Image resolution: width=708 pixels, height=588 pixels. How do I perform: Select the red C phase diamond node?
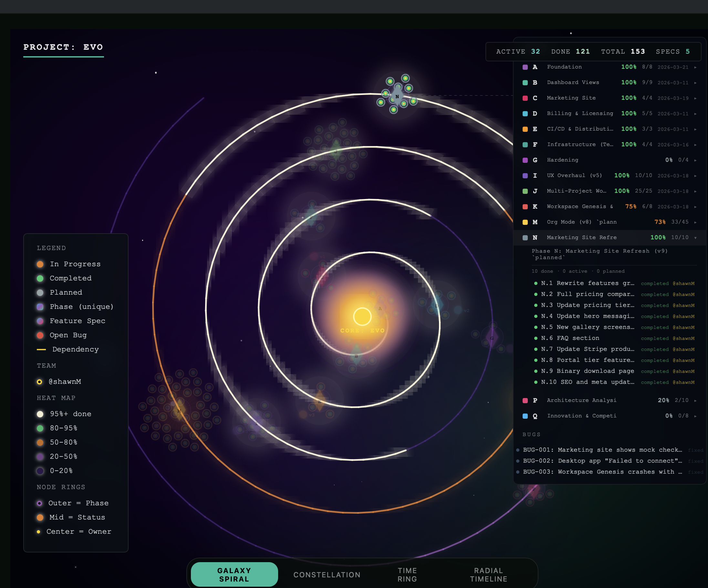(322, 277)
